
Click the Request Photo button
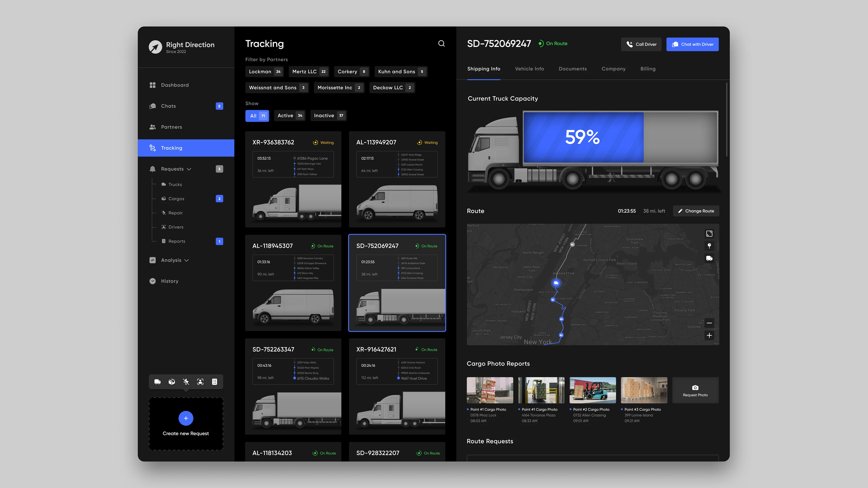point(695,390)
